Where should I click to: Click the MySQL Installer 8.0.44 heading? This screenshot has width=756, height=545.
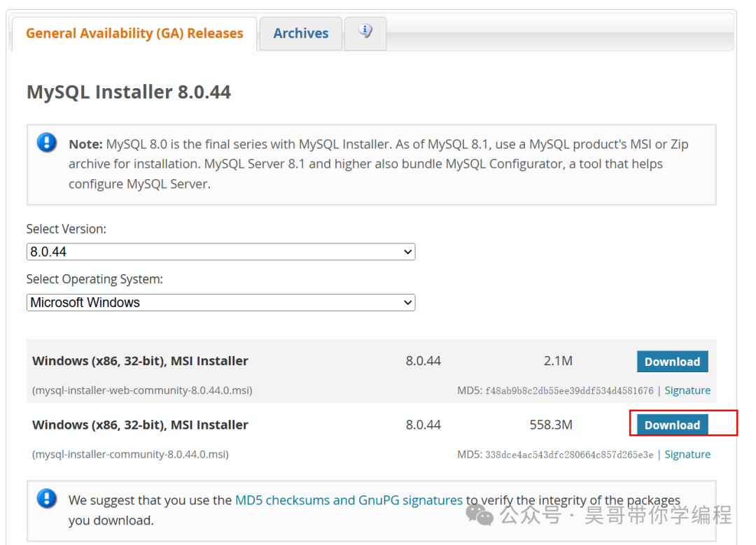pos(129,92)
